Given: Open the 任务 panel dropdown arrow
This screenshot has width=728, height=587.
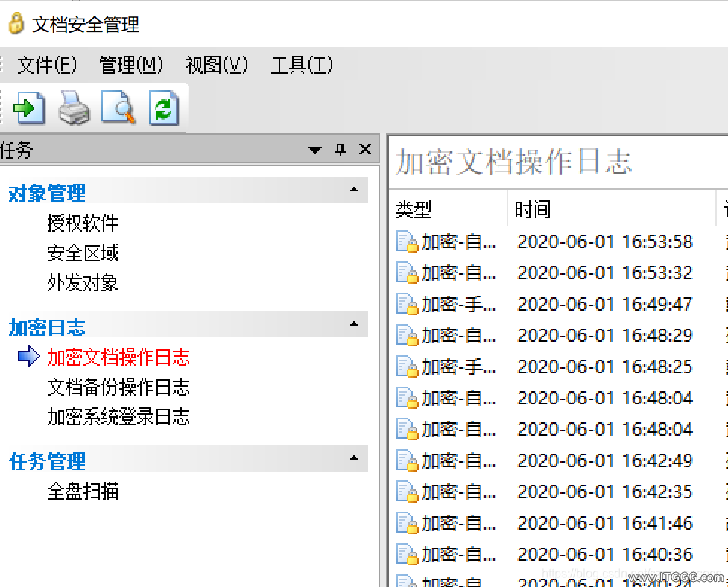Looking at the screenshot, I should click(315, 150).
